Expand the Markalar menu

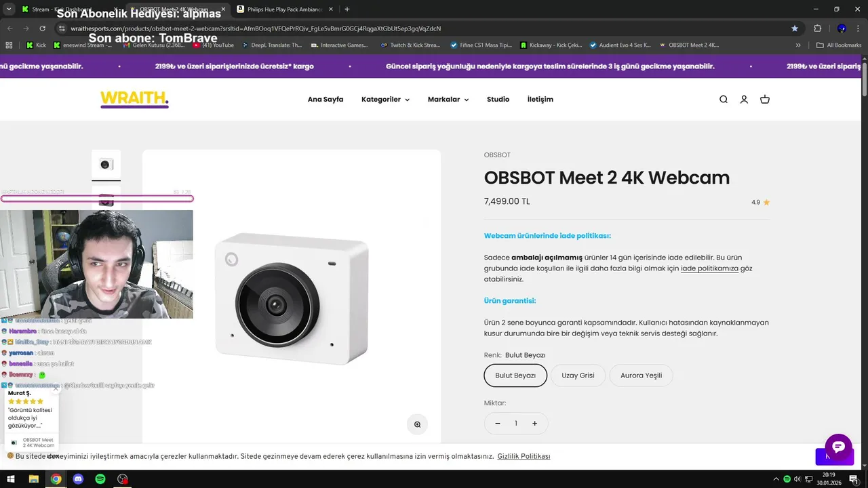click(x=448, y=100)
